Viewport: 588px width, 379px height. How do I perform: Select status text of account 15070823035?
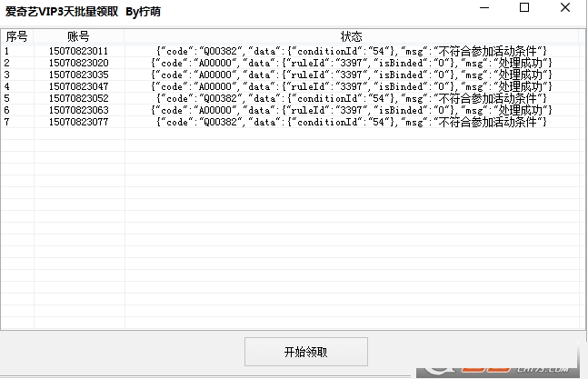(352, 75)
